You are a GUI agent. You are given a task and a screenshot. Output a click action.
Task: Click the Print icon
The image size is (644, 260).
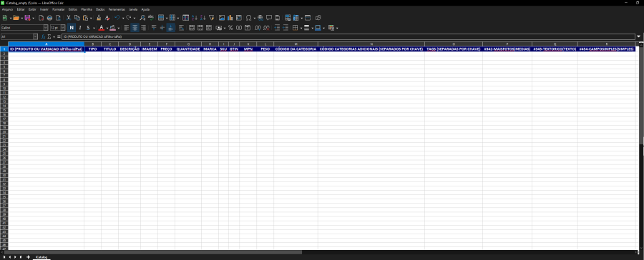(49, 18)
